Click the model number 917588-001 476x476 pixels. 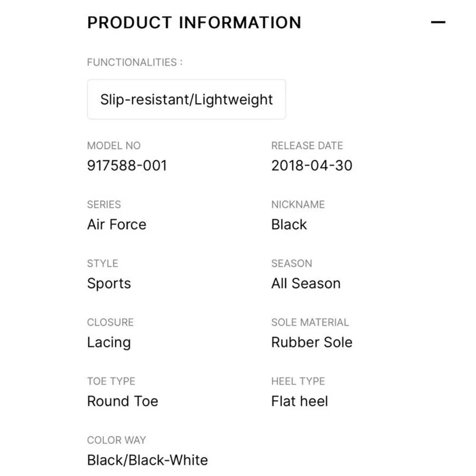coord(127,166)
